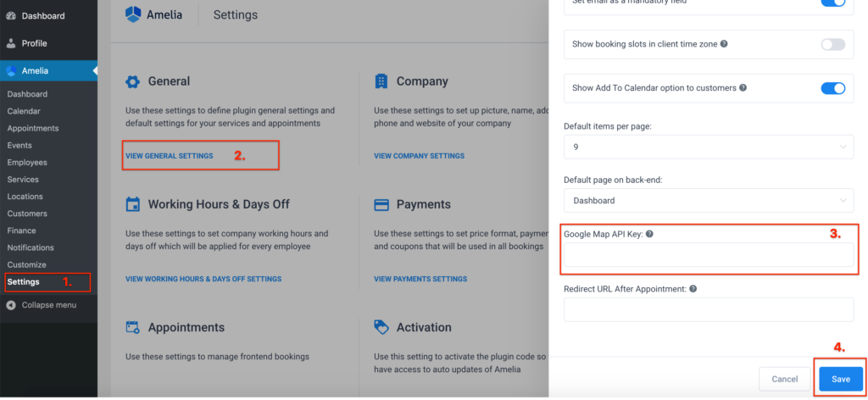Click Collapse menu text
This screenshot has height=400, width=868.
[49, 305]
